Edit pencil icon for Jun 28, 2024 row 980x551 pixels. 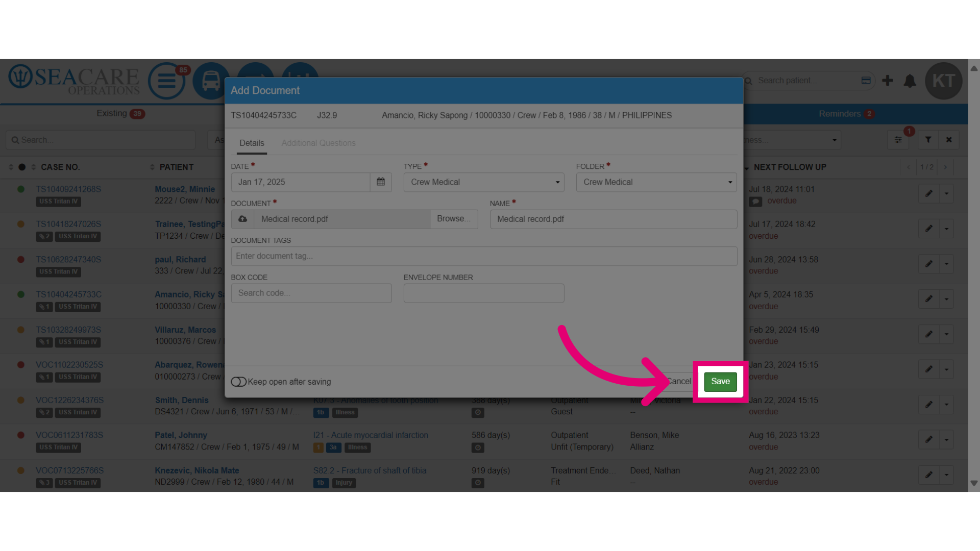coord(929,264)
